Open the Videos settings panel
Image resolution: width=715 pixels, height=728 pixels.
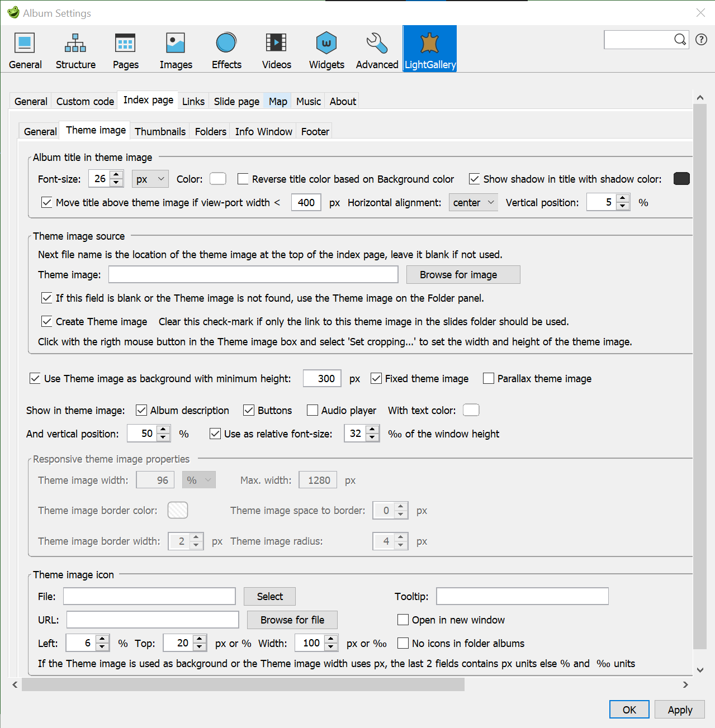[276, 49]
